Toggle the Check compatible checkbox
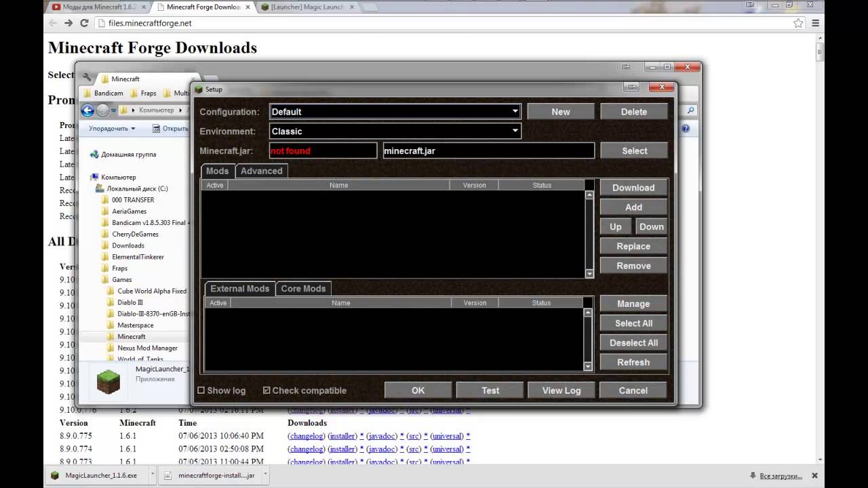Image resolution: width=868 pixels, height=488 pixels. [x=267, y=390]
